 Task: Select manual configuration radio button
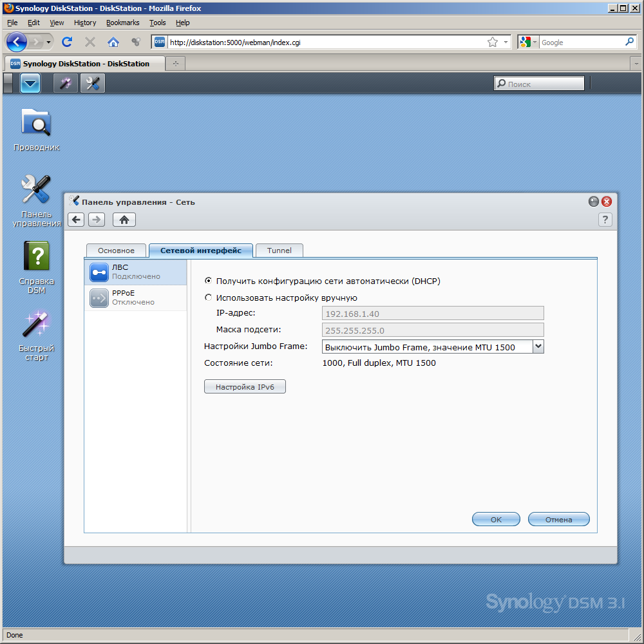208,298
